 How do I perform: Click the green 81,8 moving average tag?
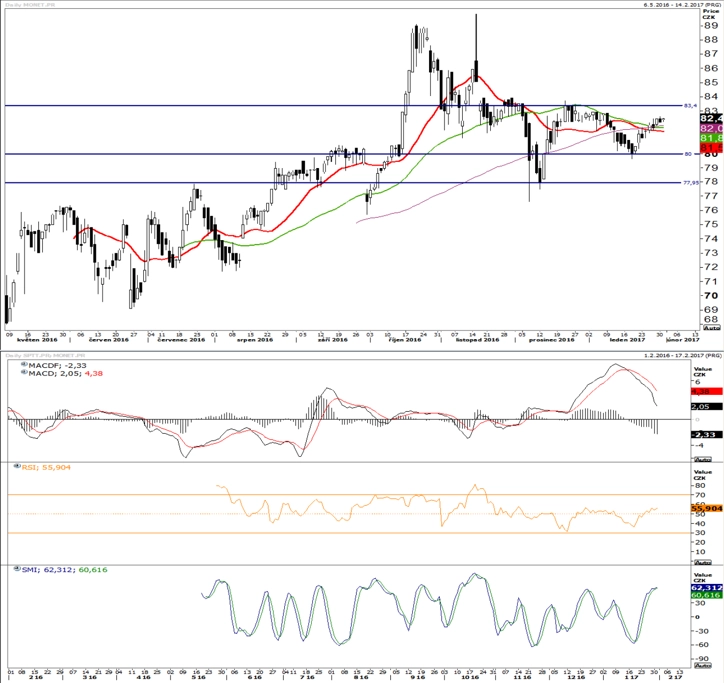click(712, 138)
